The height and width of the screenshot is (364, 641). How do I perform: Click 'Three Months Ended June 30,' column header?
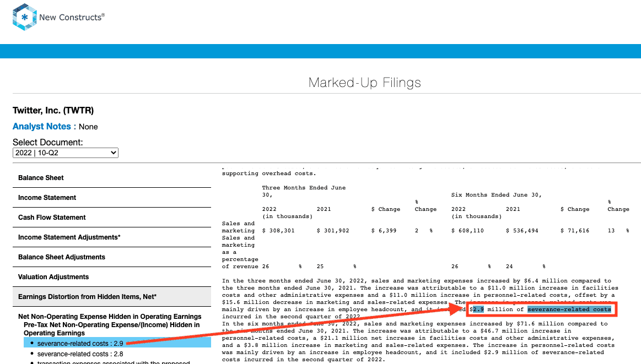[304, 192]
